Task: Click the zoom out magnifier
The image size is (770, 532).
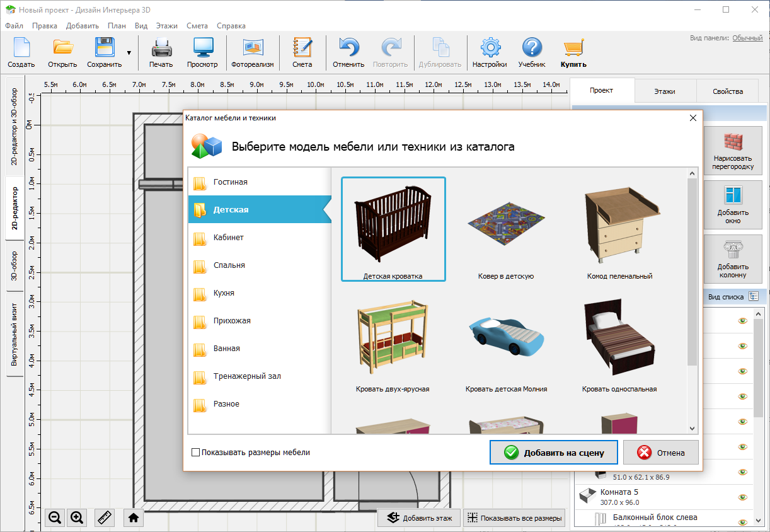Action: click(x=55, y=518)
